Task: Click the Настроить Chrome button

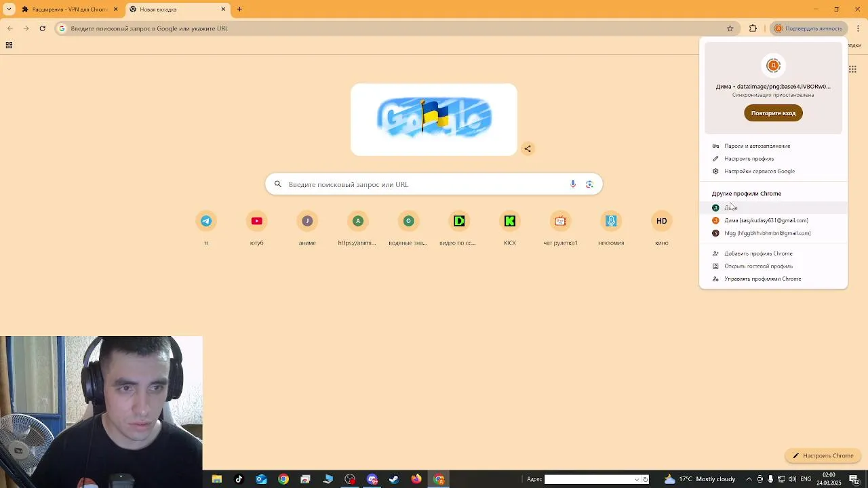Action: point(823,455)
